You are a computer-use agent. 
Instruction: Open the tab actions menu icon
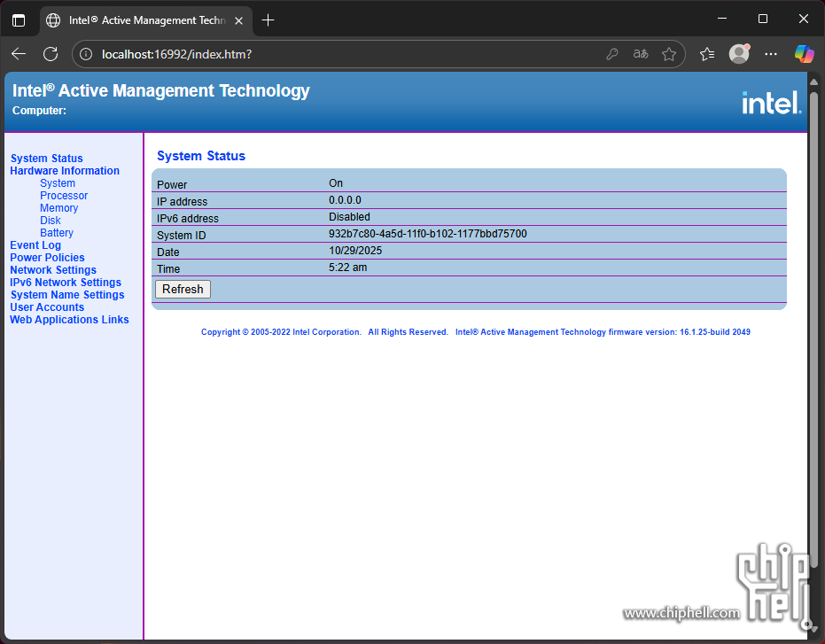[19, 19]
